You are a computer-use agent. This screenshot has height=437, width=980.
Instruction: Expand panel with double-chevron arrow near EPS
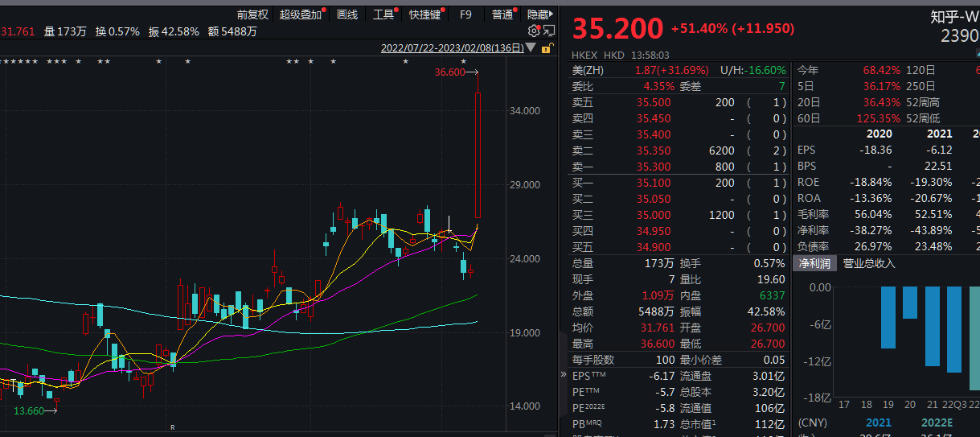pyautogui.click(x=563, y=376)
